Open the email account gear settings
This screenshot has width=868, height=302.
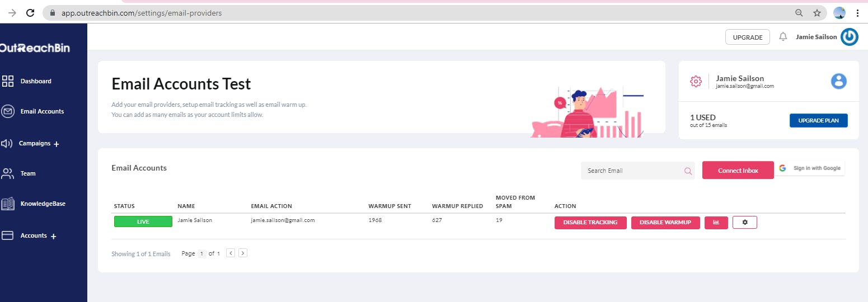pyautogui.click(x=744, y=223)
